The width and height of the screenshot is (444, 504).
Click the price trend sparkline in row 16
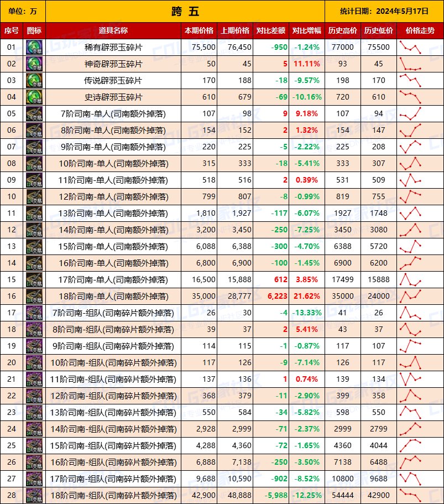click(410, 297)
